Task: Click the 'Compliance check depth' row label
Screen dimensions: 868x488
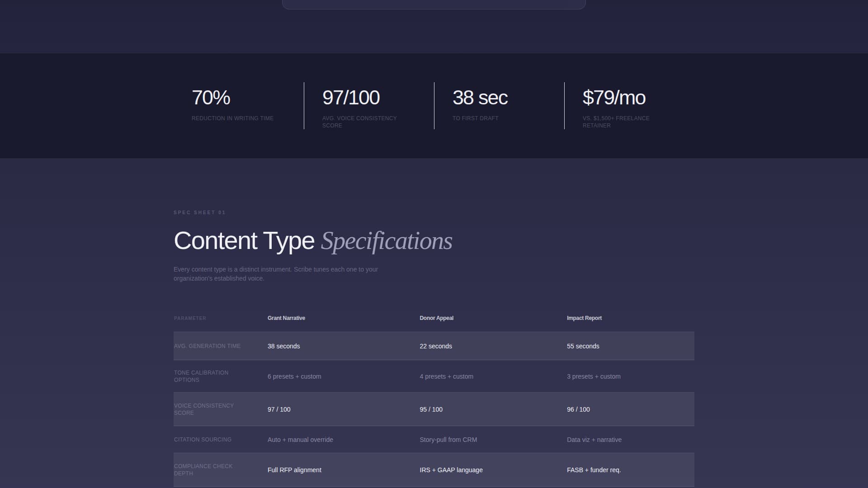Action: click(203, 470)
